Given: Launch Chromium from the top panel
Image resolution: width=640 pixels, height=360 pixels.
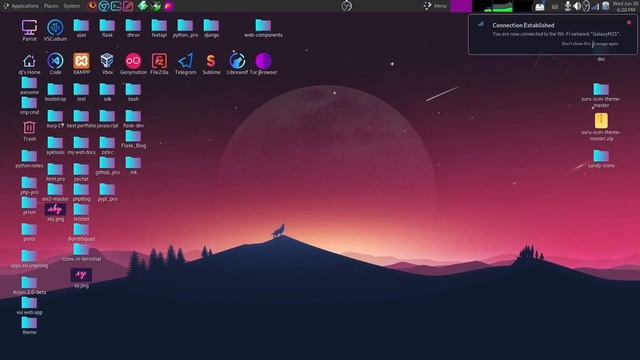Looking at the screenshot, I should [x=104, y=6].
